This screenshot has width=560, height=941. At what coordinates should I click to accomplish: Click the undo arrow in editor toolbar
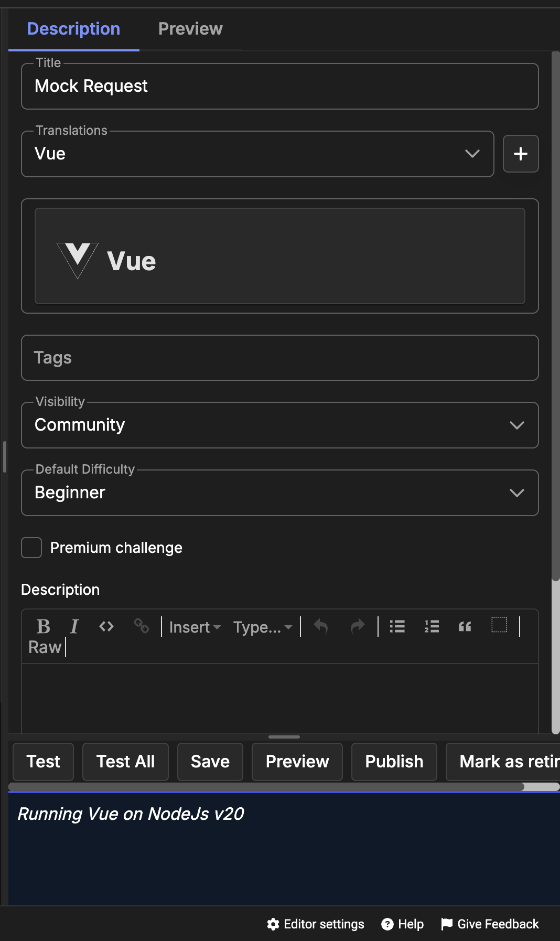point(321,626)
